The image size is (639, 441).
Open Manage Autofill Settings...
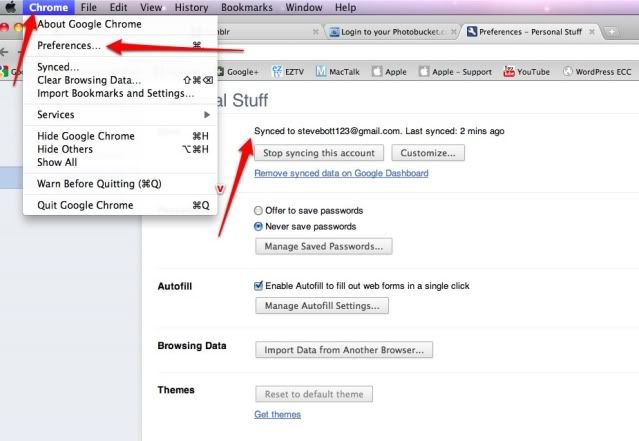pyautogui.click(x=322, y=306)
